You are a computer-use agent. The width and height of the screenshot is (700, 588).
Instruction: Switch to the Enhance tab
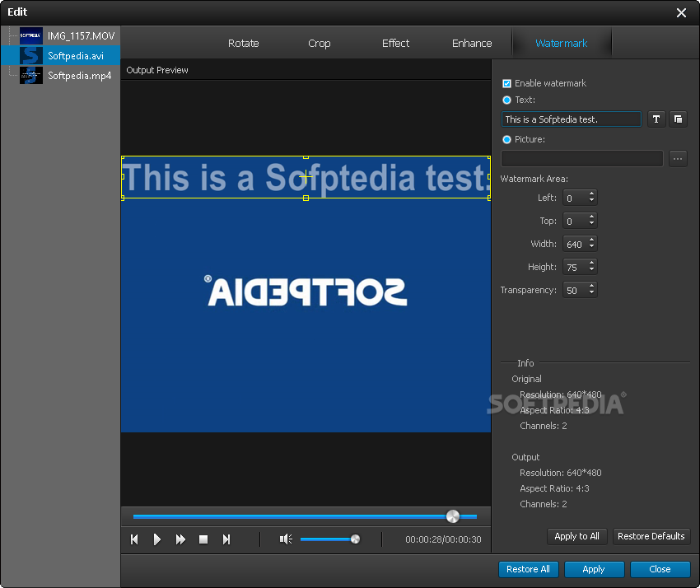(472, 44)
